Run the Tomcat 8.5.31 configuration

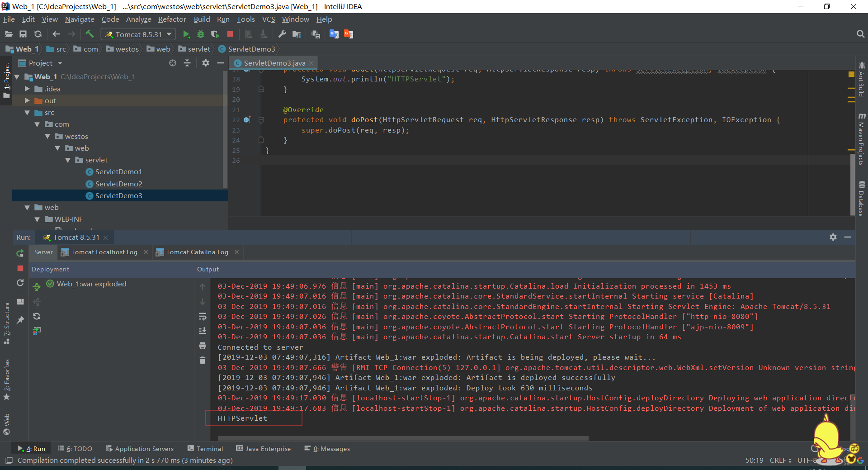186,34
